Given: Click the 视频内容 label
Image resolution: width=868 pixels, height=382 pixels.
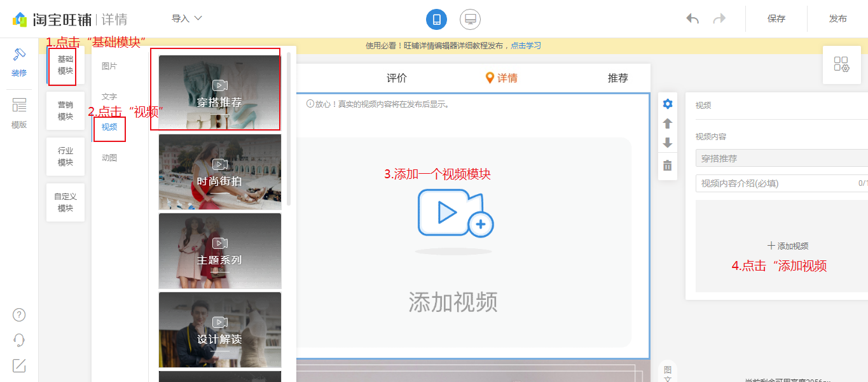Looking at the screenshot, I should (711, 137).
